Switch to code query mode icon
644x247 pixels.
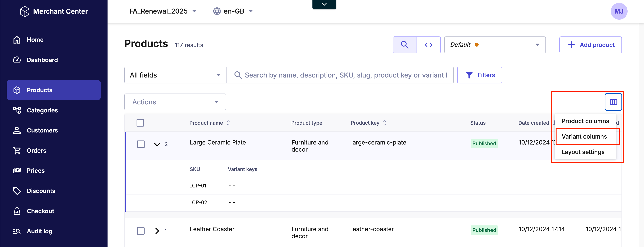click(x=429, y=45)
